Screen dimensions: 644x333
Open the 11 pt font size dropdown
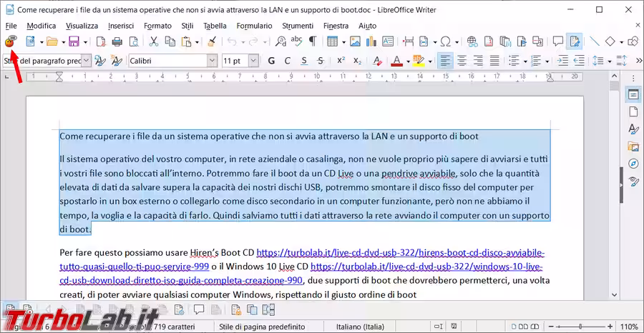click(x=255, y=61)
